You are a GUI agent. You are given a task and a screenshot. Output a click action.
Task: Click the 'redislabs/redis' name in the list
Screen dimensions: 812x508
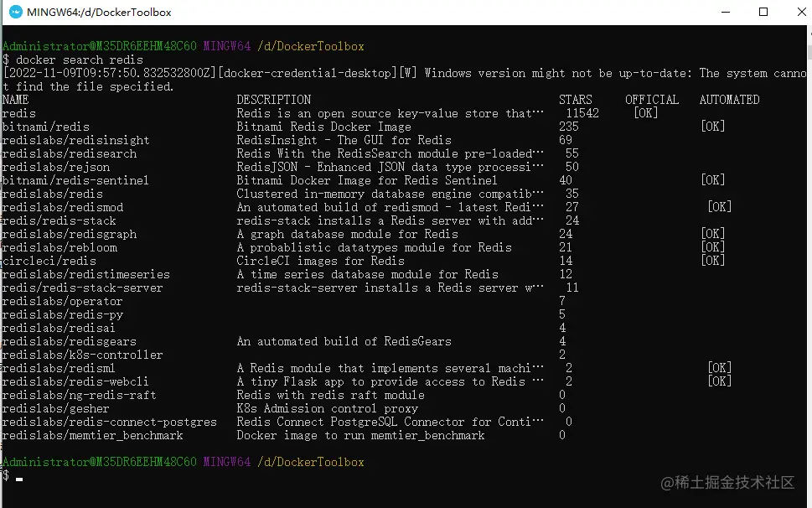pyautogui.click(x=52, y=194)
